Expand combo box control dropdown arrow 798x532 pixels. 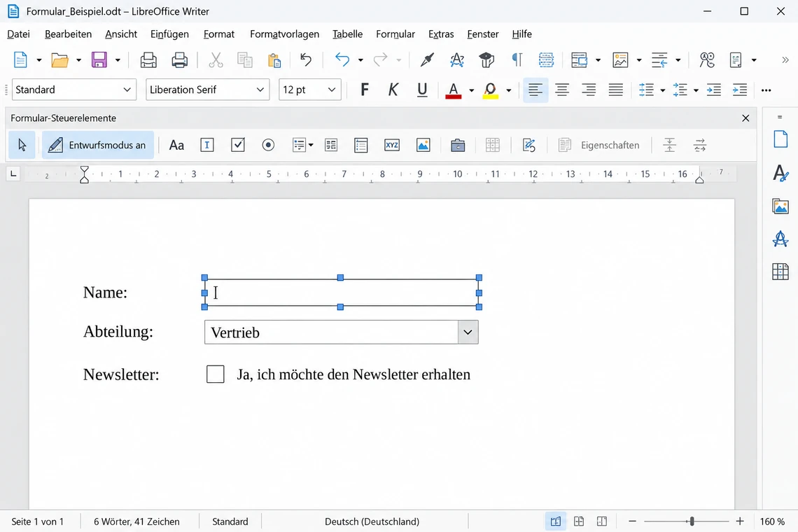[x=311, y=145]
